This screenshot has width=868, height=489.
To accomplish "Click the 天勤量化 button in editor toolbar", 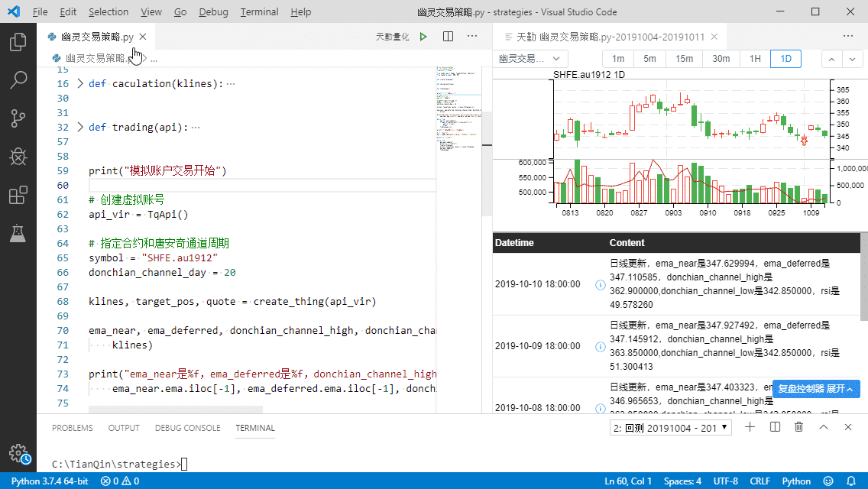I will pos(393,37).
